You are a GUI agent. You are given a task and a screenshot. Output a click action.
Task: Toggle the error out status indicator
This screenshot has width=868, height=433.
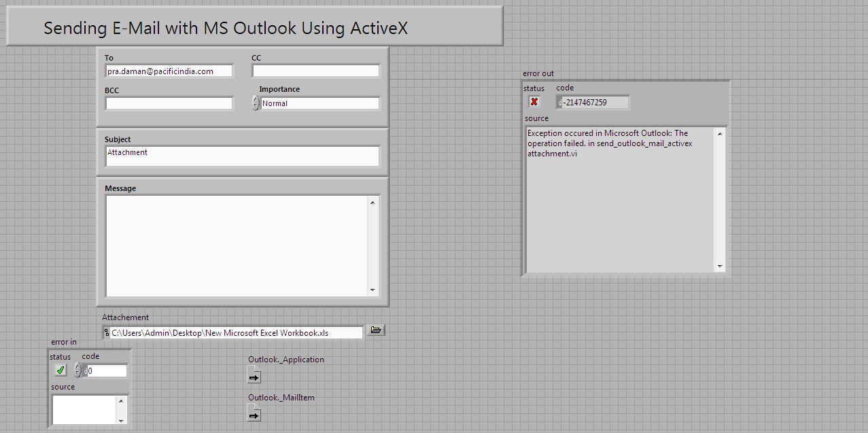tap(534, 101)
